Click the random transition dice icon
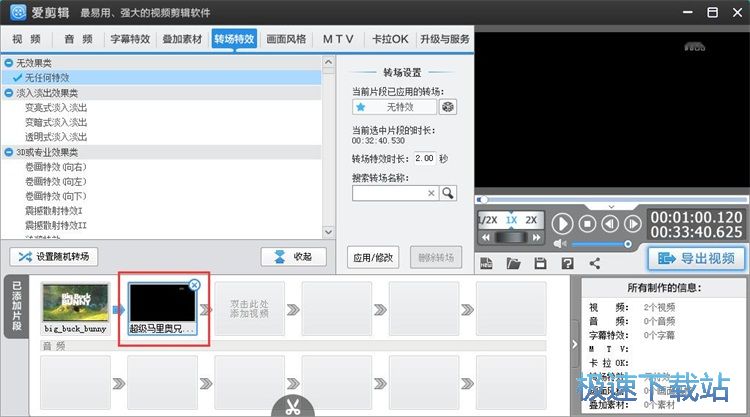Screen dimensions: 750x417 tap(448, 107)
